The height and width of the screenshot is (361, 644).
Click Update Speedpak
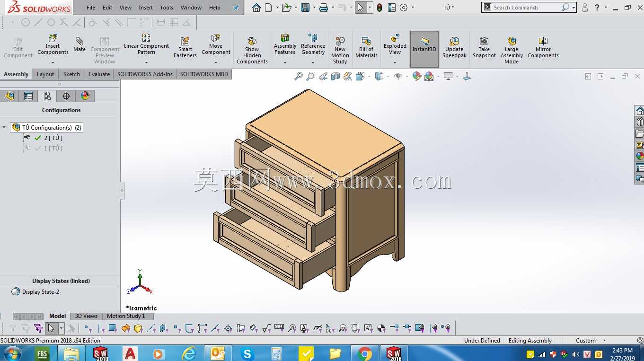[454, 47]
